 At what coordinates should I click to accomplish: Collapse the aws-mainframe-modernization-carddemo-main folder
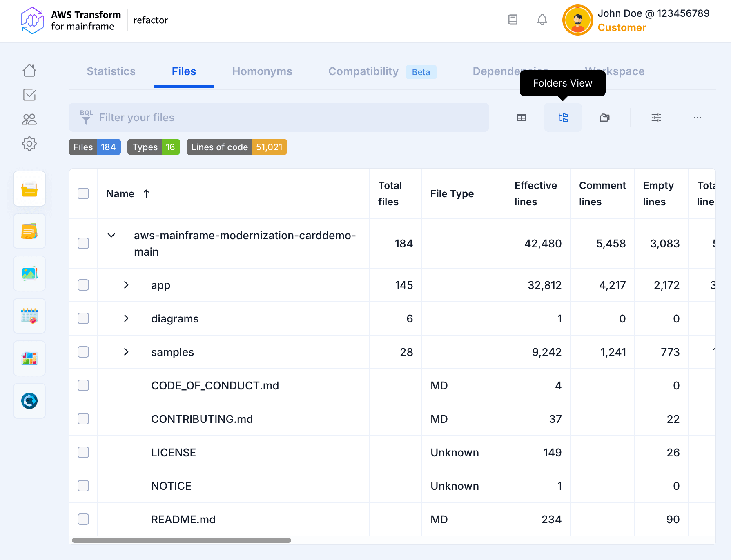click(111, 236)
